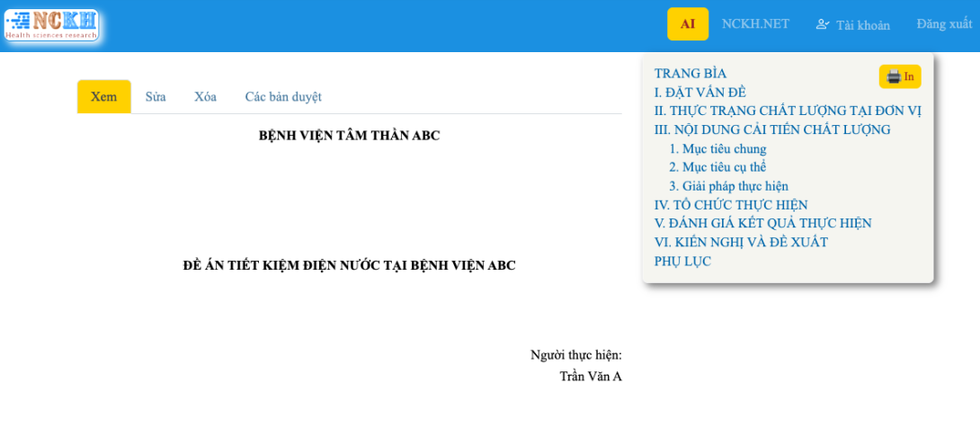Select 3. Giải pháp thực hiện outline item
Viewport: 980px width, 427px height.
[x=729, y=186]
